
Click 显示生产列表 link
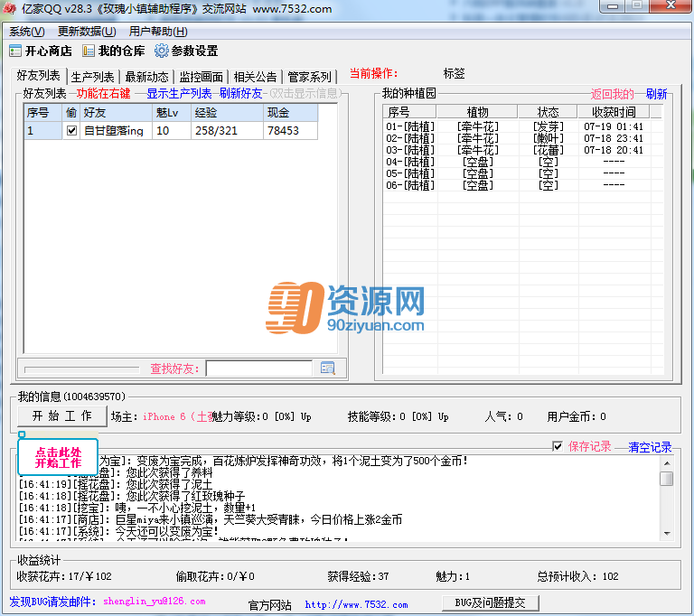[179, 93]
